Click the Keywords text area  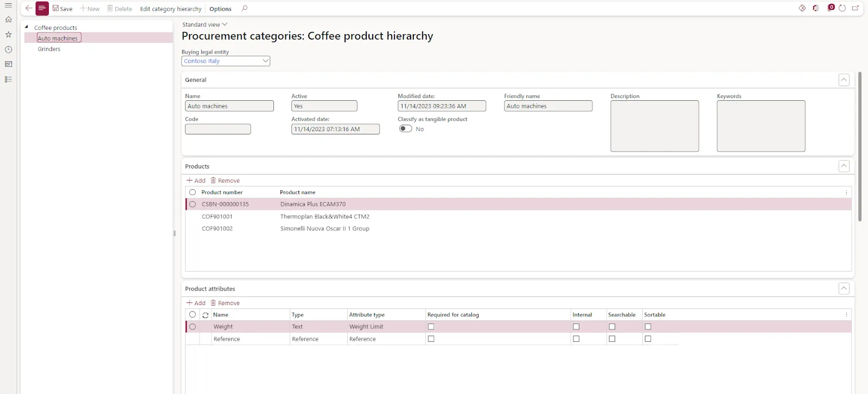click(761, 126)
